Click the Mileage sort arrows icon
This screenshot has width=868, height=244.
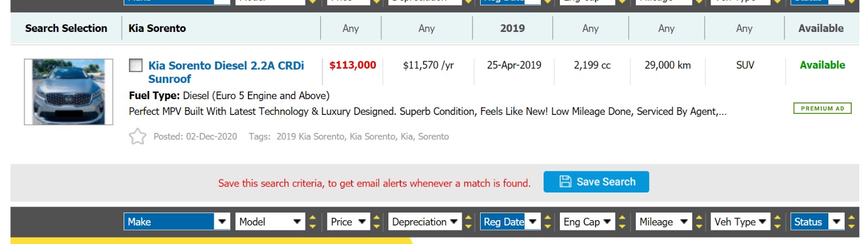click(699, 222)
